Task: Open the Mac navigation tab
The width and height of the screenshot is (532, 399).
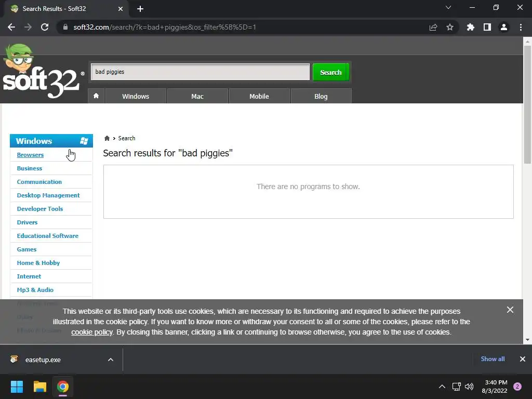Action: coord(197,96)
